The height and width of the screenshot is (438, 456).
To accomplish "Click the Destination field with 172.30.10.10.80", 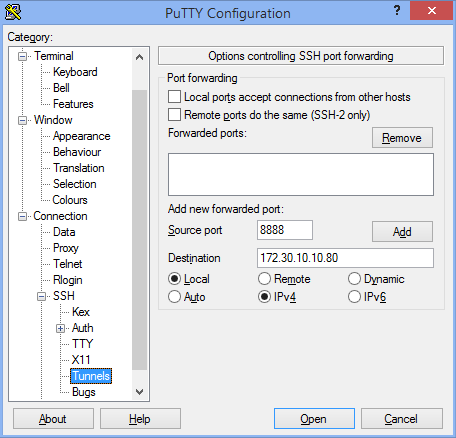I will tap(345, 258).
